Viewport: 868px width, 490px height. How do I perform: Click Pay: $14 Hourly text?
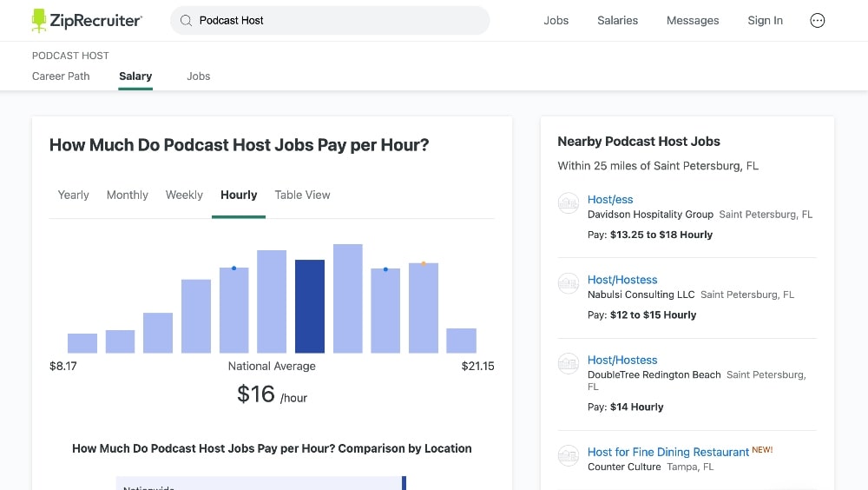(626, 407)
